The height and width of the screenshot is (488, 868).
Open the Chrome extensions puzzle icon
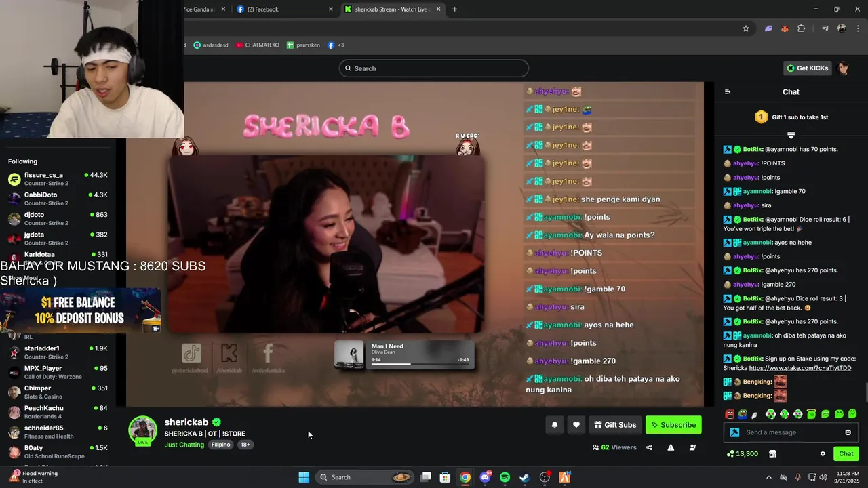pos(802,28)
